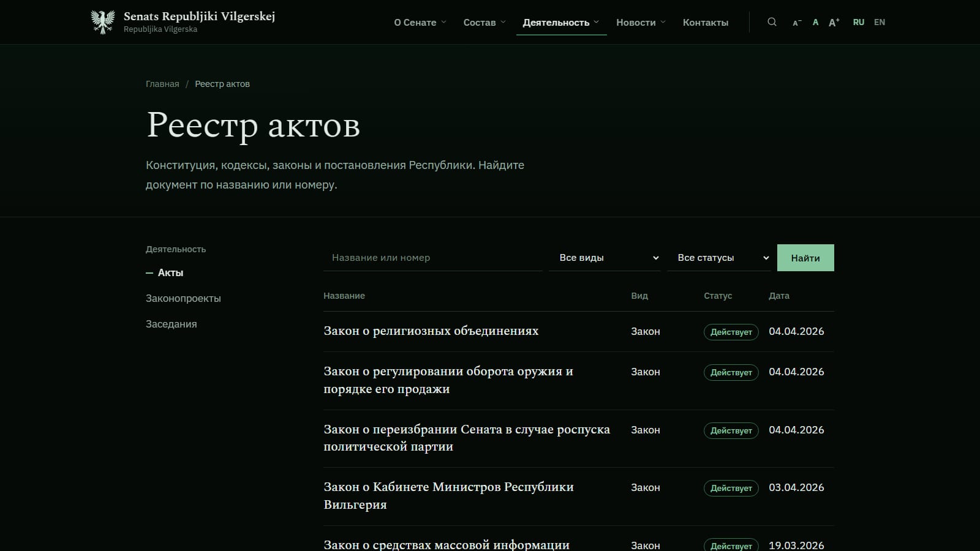Image resolution: width=980 pixels, height=551 pixels.
Task: Switch language to RU
Action: tap(859, 22)
